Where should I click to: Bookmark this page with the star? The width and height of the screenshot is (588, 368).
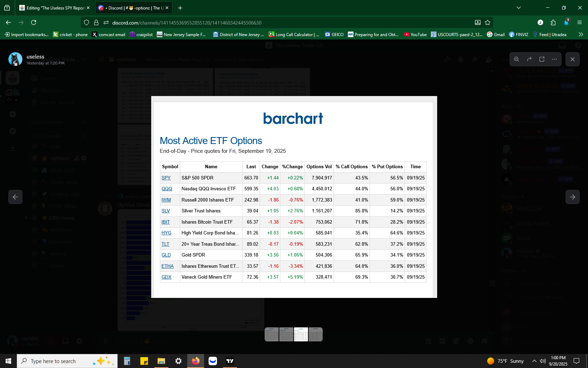[x=488, y=22]
